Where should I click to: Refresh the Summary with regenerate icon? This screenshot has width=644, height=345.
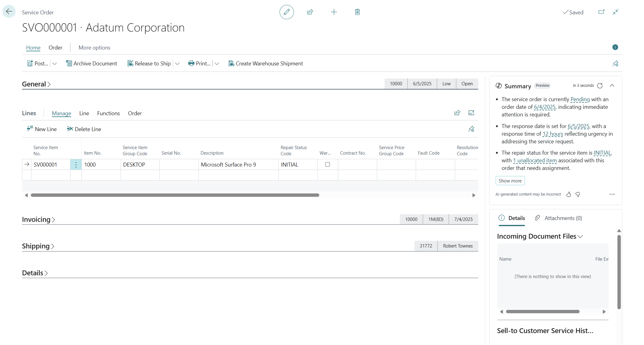pos(600,86)
